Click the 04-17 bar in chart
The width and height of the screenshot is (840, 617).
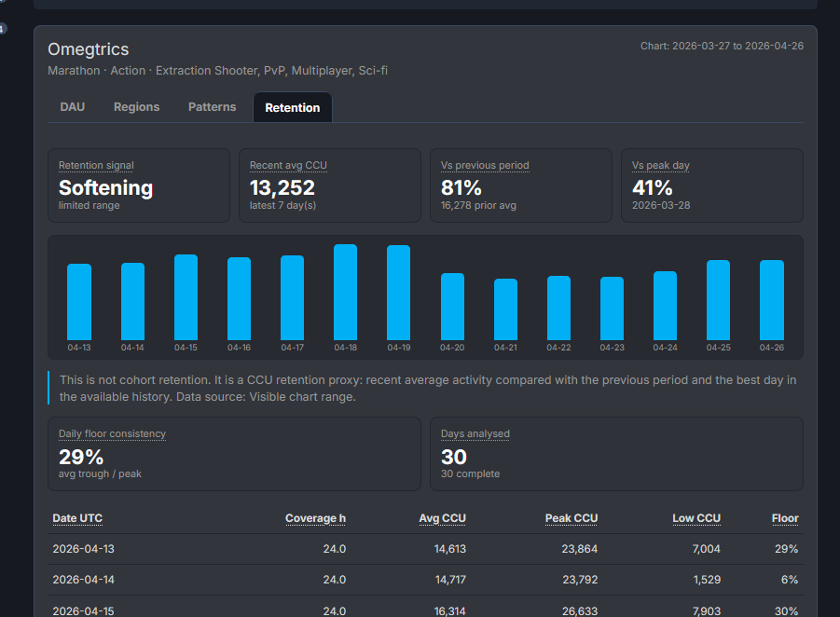click(x=293, y=298)
